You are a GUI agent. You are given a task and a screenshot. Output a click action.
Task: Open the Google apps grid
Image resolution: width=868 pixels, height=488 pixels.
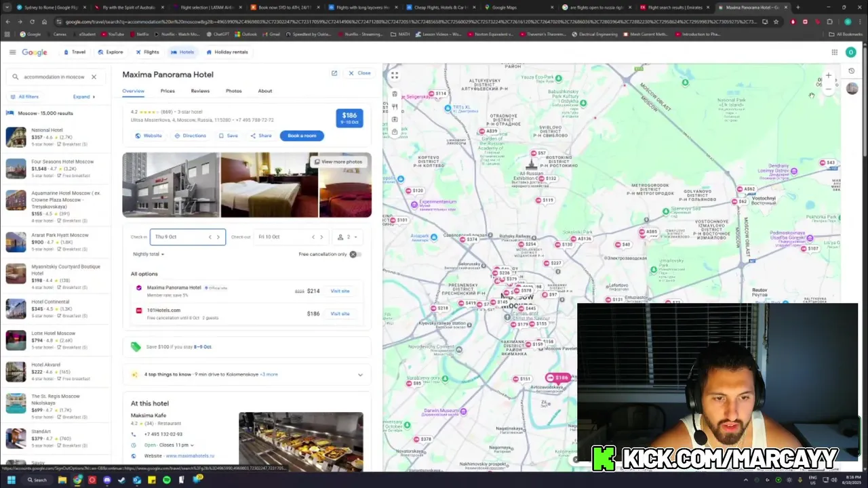pyautogui.click(x=834, y=52)
